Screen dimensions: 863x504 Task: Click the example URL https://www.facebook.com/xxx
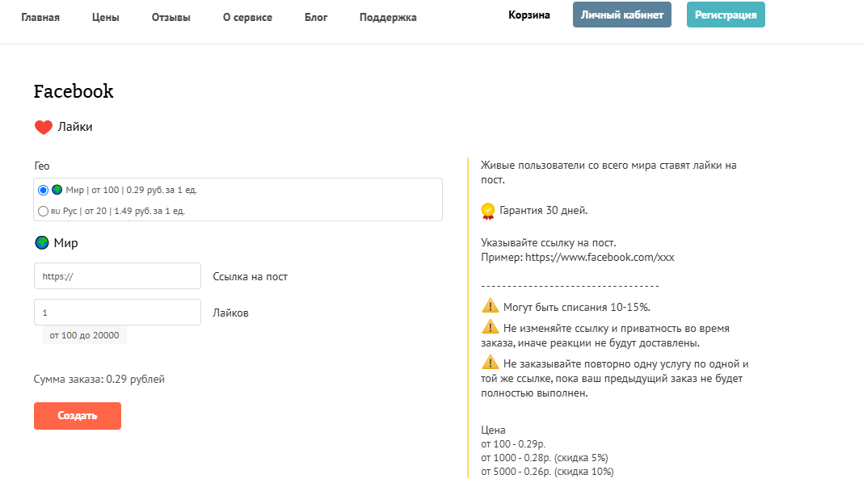pyautogui.click(x=600, y=257)
